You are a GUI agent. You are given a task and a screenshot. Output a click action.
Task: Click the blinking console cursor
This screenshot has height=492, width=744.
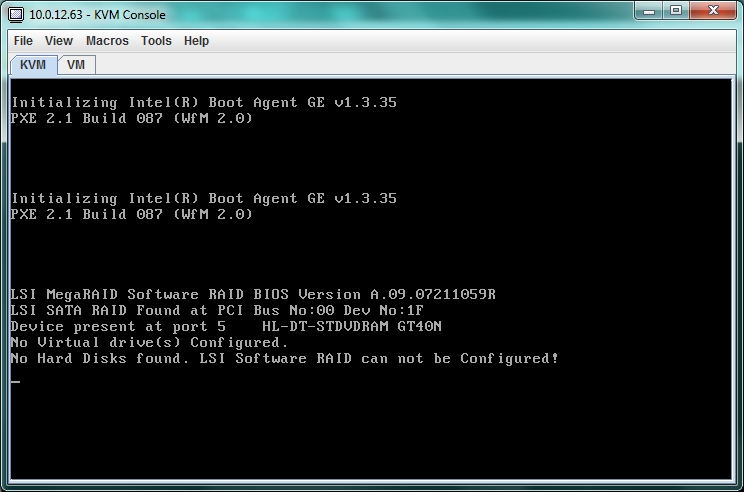tap(16, 381)
